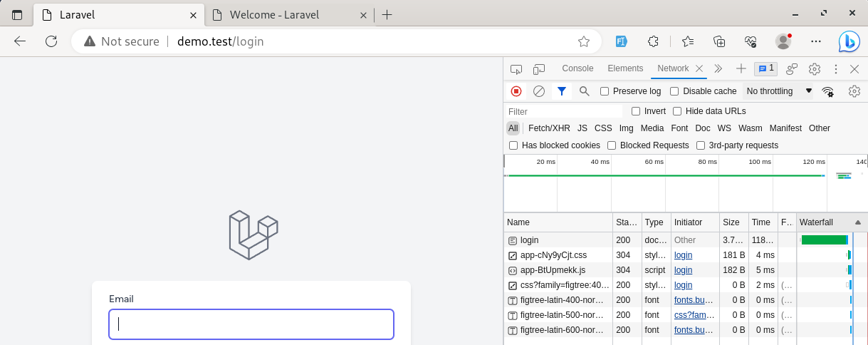
Task: Open network search magnifier
Action: tap(585, 91)
